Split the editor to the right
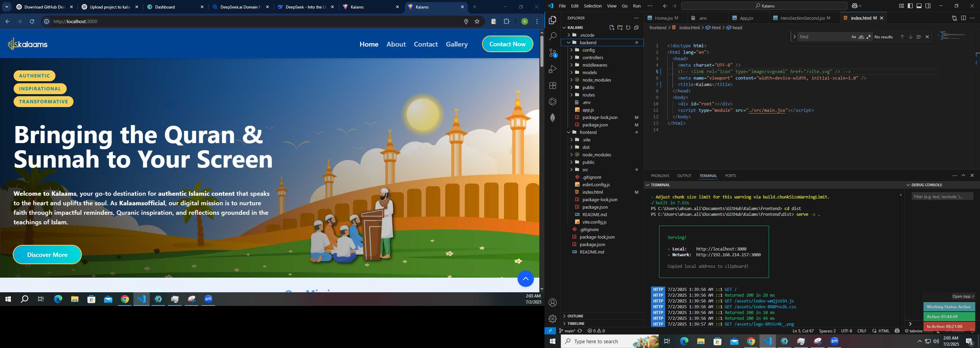This screenshot has width=980, height=348. pos(963,18)
